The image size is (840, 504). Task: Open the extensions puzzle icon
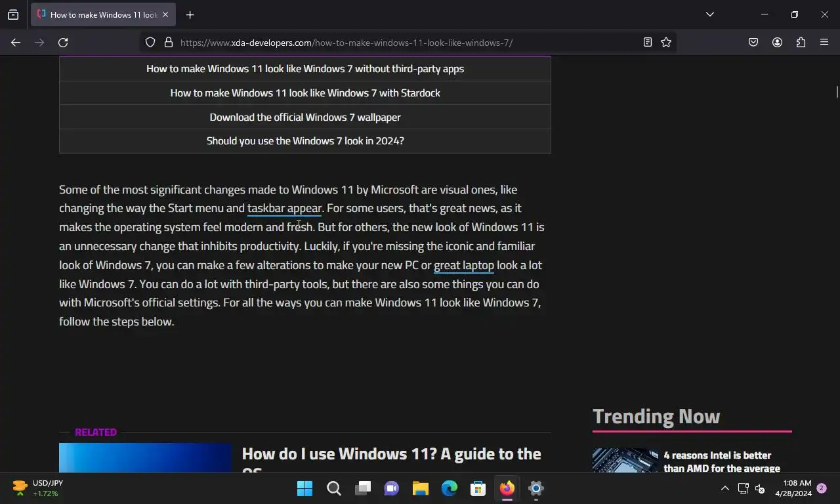(801, 43)
